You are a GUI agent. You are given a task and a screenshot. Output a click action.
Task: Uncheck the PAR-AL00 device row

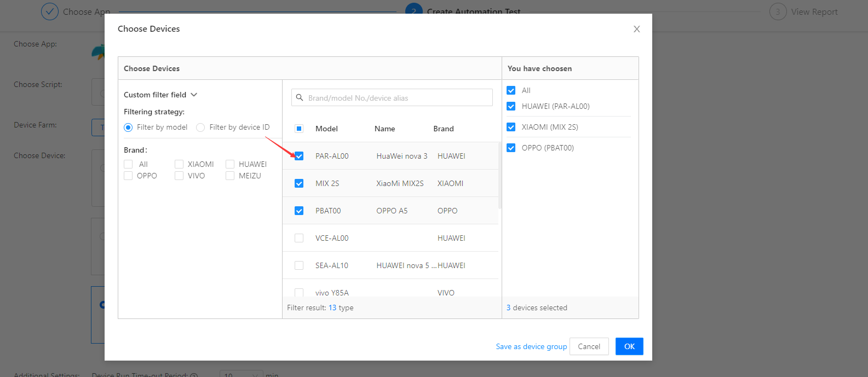click(299, 156)
